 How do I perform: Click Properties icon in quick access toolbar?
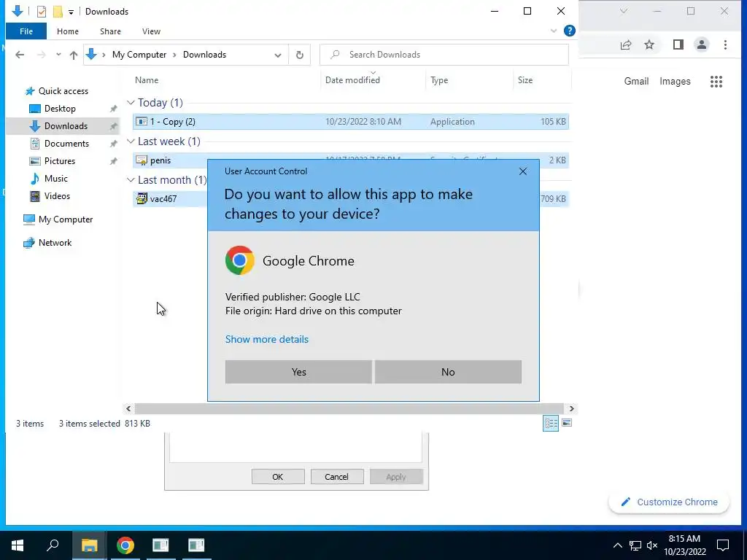tap(42, 12)
